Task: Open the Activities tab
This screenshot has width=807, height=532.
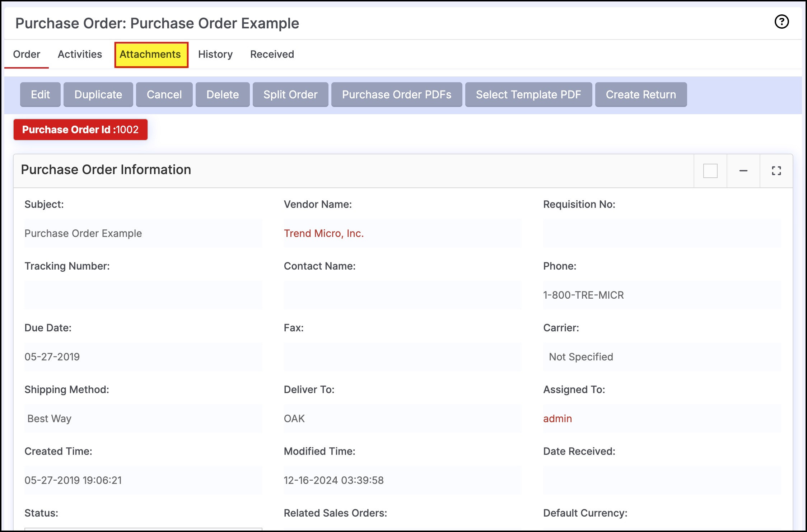Action: point(80,55)
